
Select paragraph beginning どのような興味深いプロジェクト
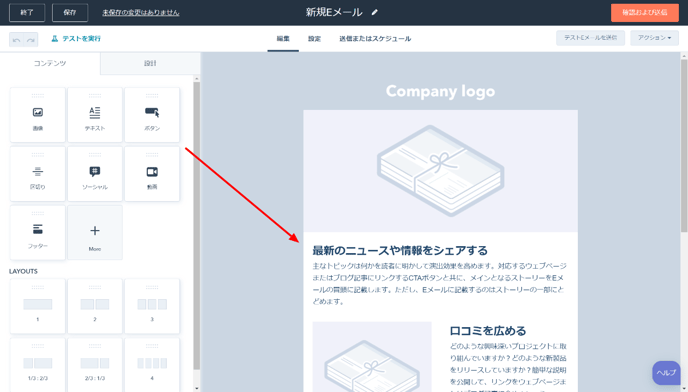click(508, 367)
